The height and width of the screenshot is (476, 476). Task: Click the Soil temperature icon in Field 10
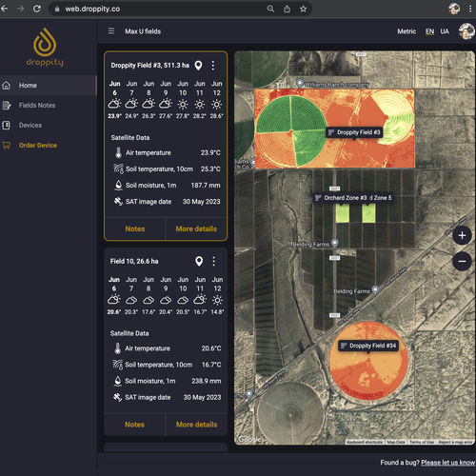point(118,365)
